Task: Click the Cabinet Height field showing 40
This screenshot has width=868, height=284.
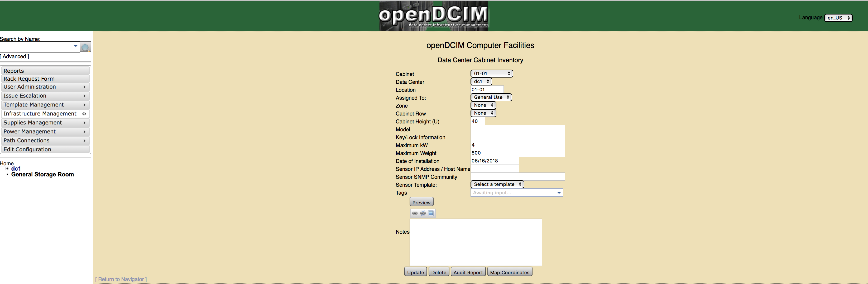Action: pos(478,121)
